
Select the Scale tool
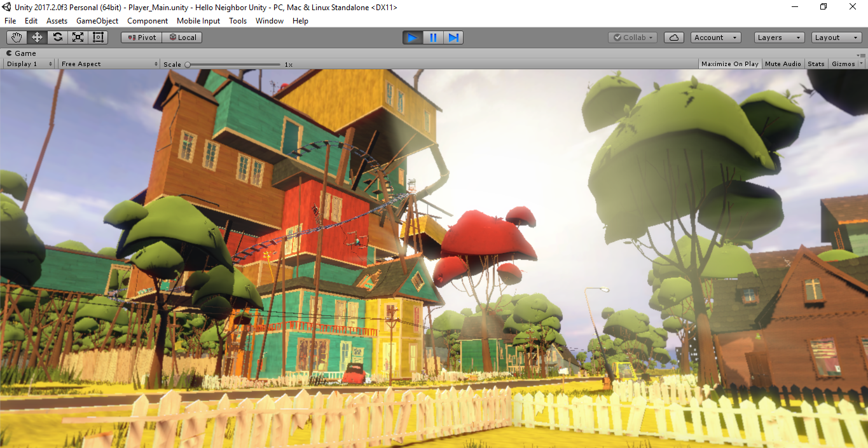point(78,37)
